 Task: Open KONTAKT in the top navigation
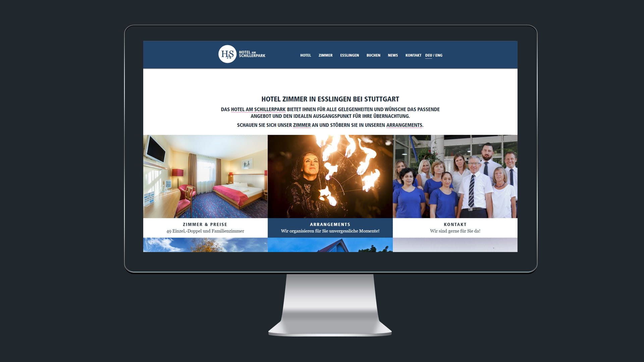pyautogui.click(x=413, y=55)
